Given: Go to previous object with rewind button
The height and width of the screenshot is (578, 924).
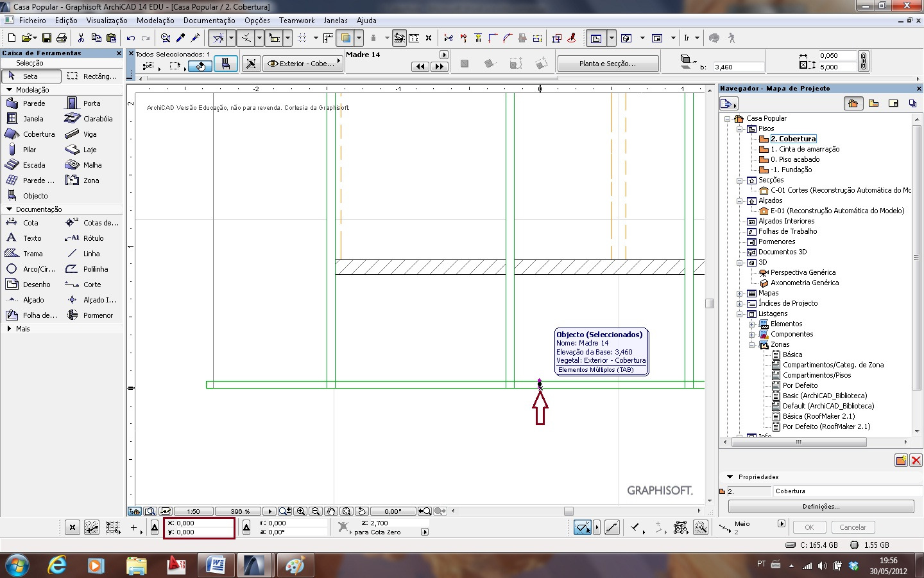Looking at the screenshot, I should coord(420,66).
